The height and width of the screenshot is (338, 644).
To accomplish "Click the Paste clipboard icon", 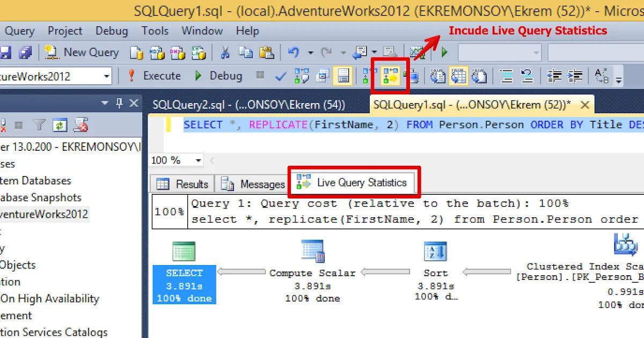I will pyautogui.click(x=266, y=53).
